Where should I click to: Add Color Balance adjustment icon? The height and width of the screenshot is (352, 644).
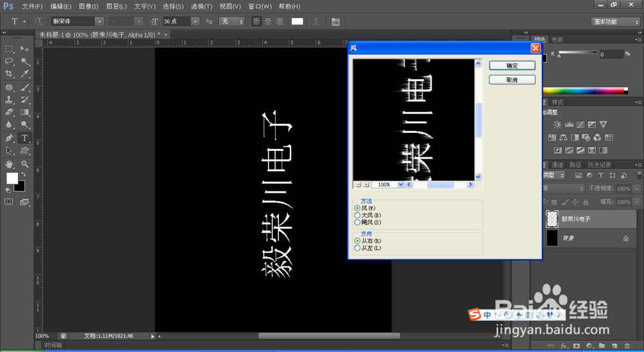pyautogui.click(x=563, y=137)
